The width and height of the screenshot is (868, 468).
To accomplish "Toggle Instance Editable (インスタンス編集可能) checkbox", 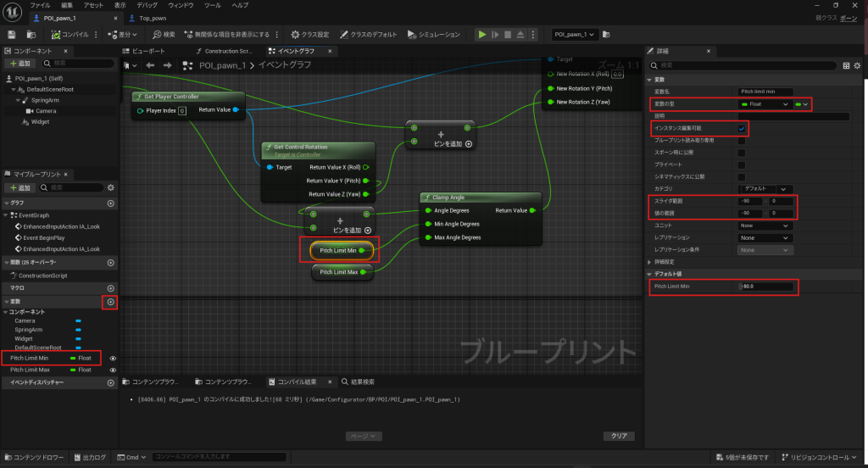I will coord(741,128).
